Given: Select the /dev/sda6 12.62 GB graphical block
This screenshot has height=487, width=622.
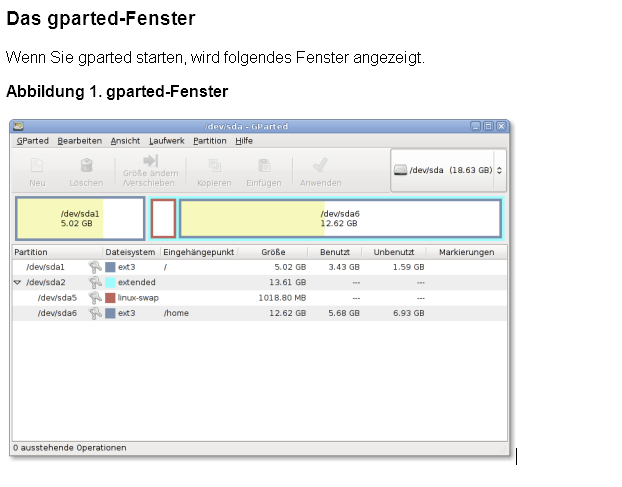Looking at the screenshot, I should pyautogui.click(x=340, y=219).
